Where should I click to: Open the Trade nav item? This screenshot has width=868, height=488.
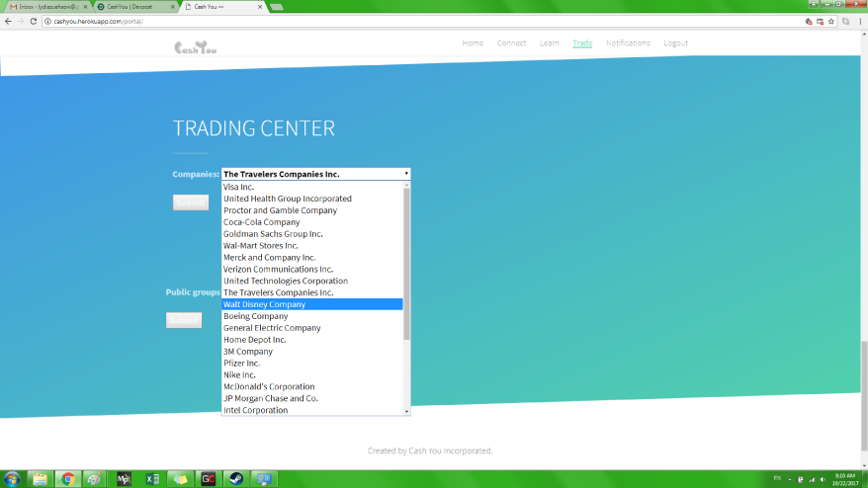582,43
